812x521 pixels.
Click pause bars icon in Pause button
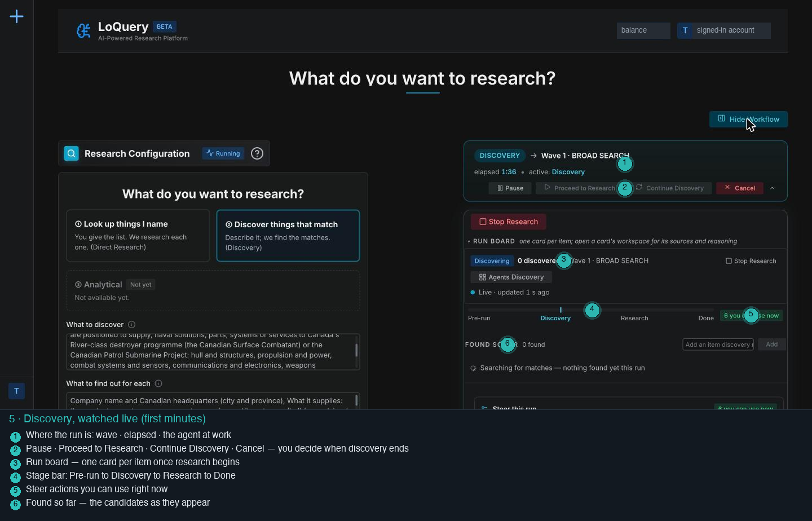point(500,188)
